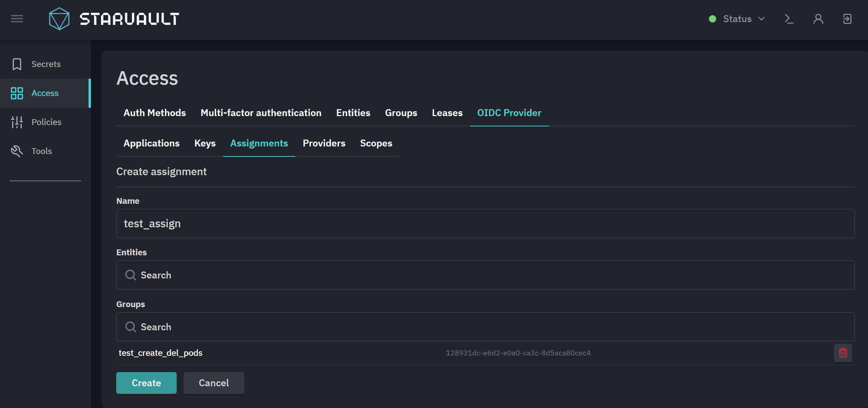Open the Applications sub-tab

151,143
